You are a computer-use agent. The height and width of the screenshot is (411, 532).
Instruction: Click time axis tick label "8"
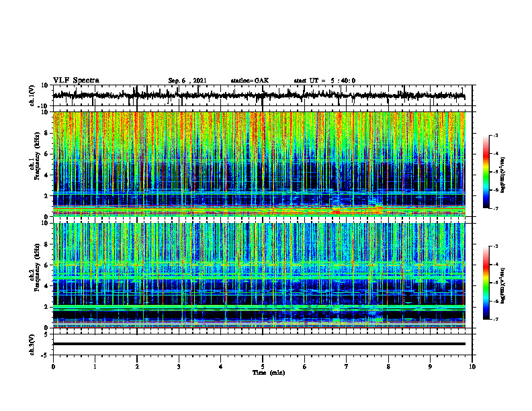[x=388, y=367]
